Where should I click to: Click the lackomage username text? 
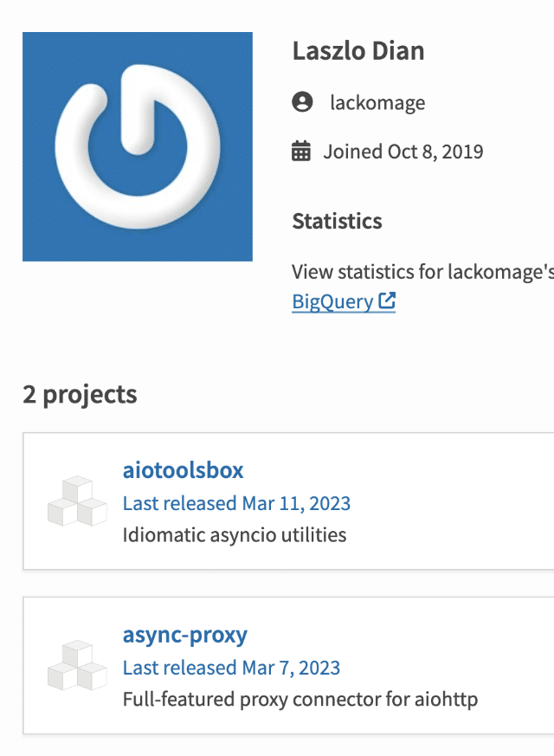click(377, 103)
